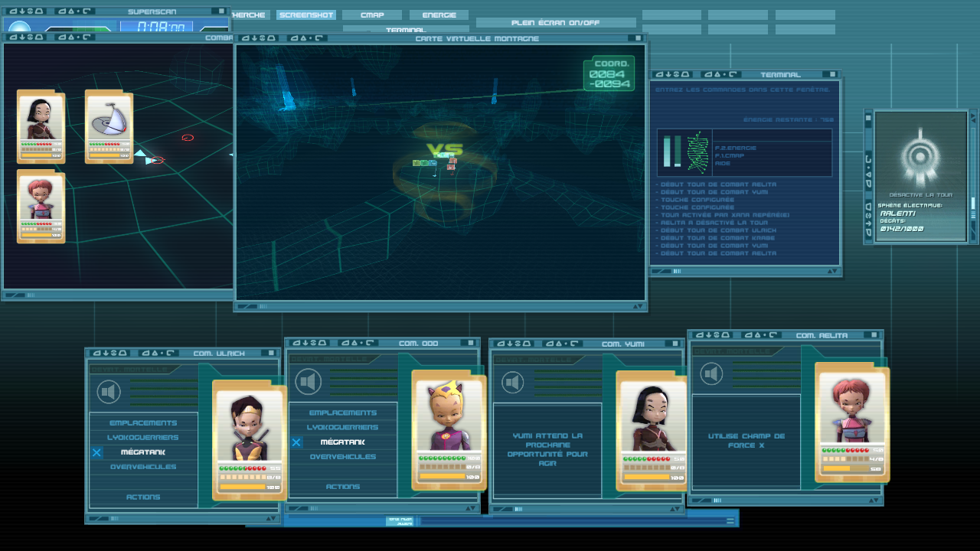Click the square button on Terminal title bar
Screen dimensions: 980x551
[x=832, y=74]
